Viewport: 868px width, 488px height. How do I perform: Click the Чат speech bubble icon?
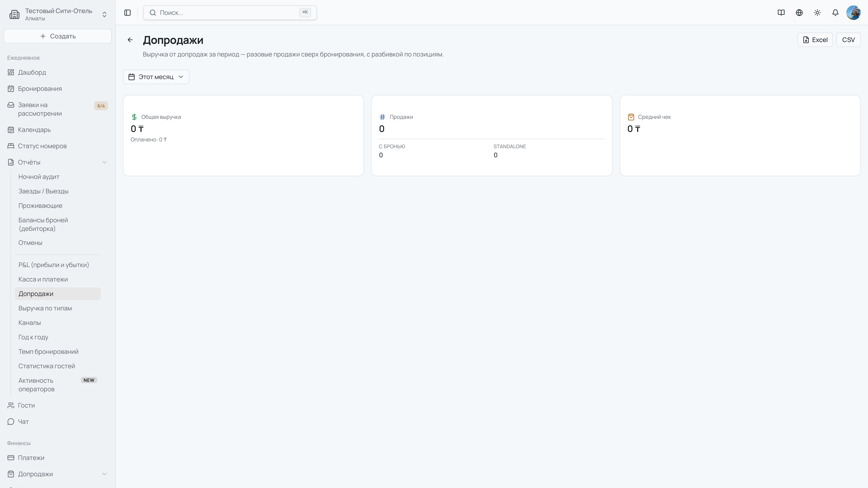click(x=11, y=422)
